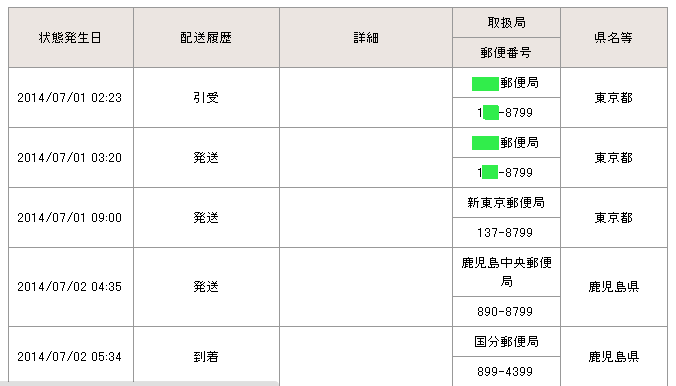The height and width of the screenshot is (386, 676).
Task: Select the 詳細 column header
Action: 366,38
